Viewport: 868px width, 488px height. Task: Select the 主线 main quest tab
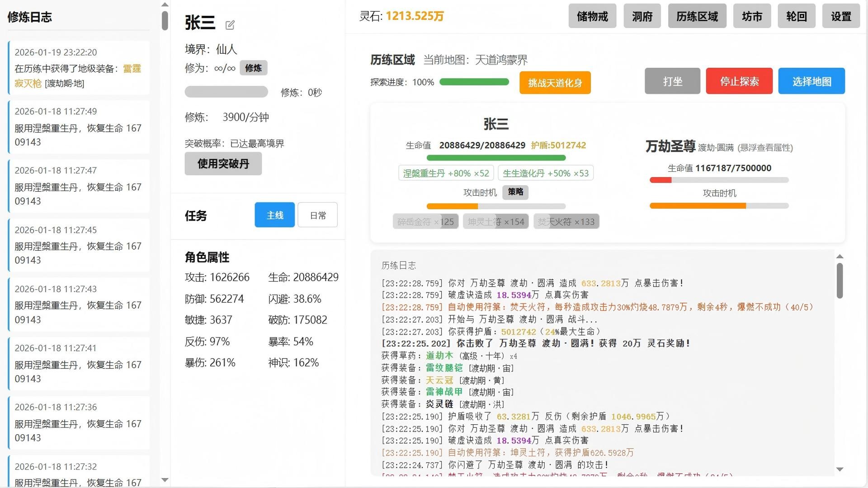[274, 215]
